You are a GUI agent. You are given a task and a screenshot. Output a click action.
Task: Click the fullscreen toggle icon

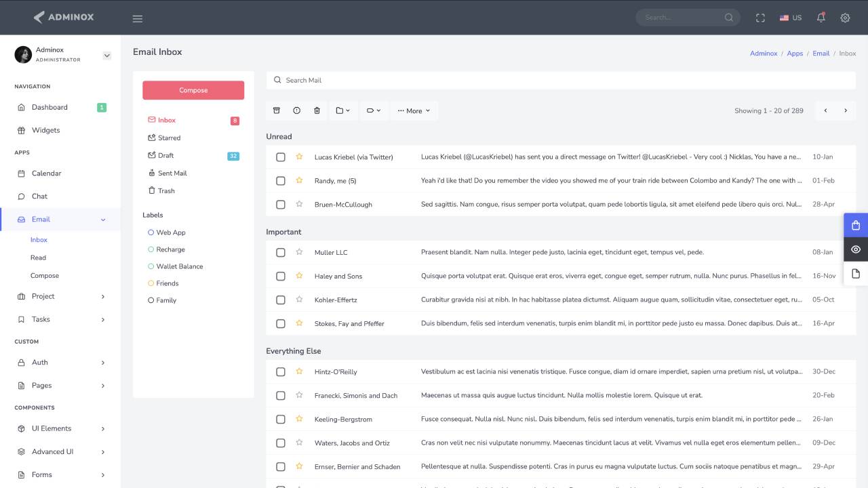pyautogui.click(x=760, y=18)
